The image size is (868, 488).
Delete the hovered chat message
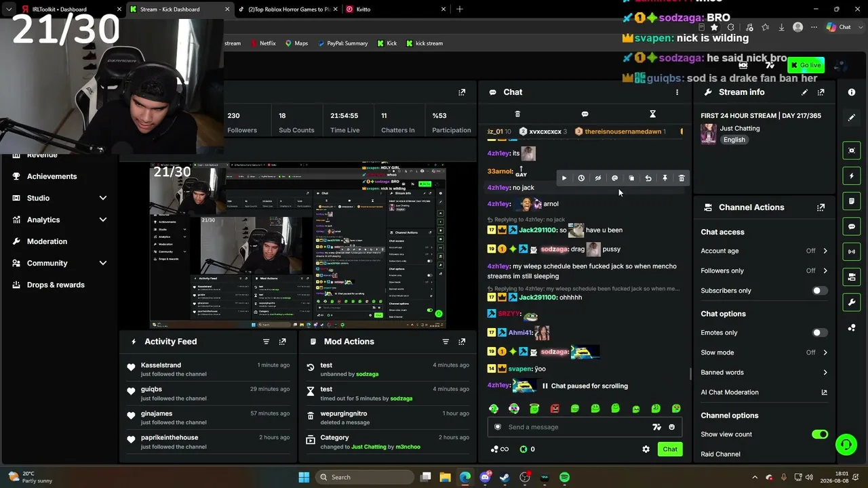pos(682,178)
